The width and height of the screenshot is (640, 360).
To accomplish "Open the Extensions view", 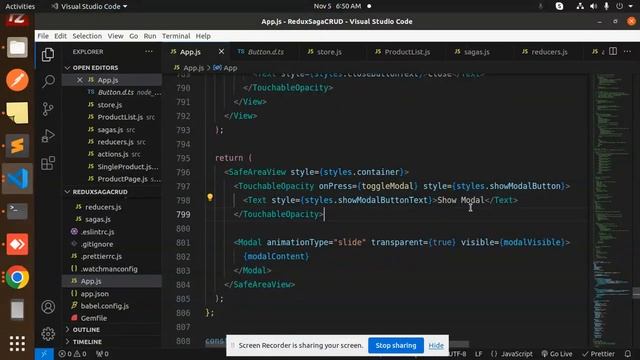I will coord(48,163).
